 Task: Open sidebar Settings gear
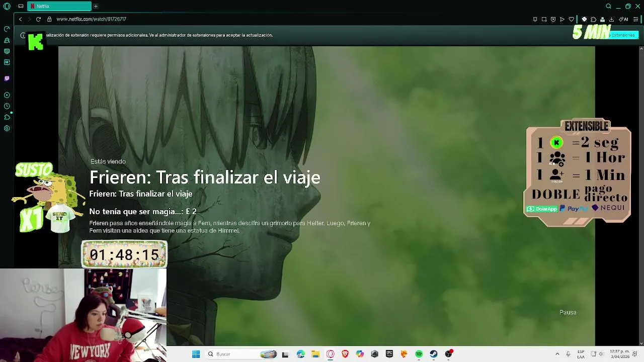7,128
